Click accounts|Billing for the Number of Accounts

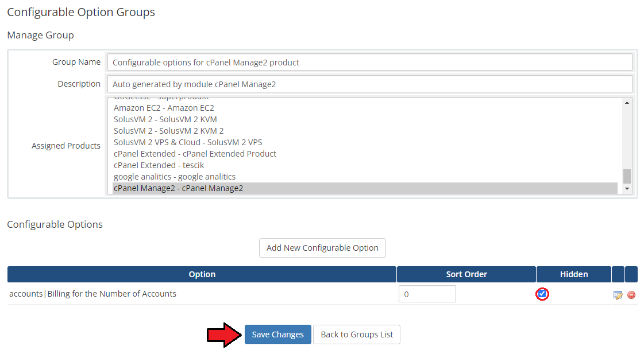point(93,294)
